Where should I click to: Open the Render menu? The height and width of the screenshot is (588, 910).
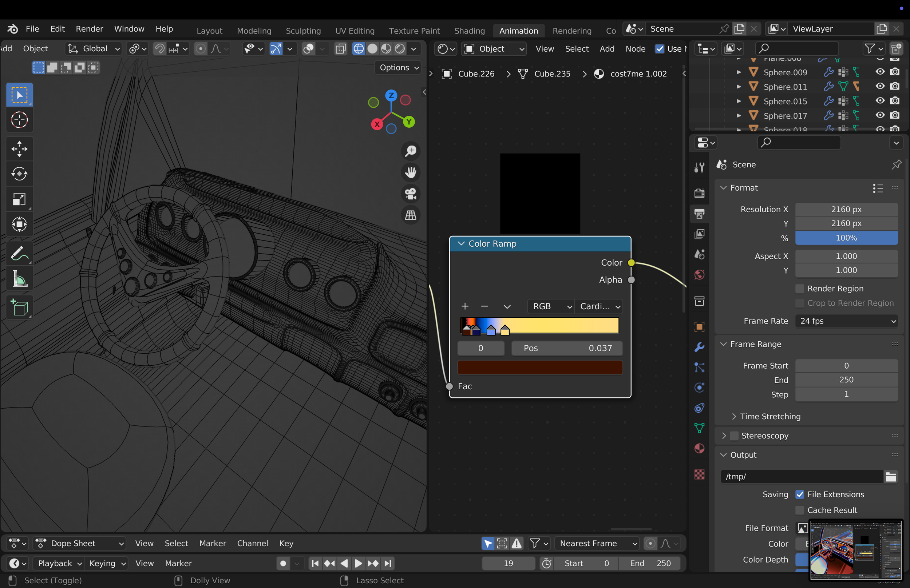point(89,29)
